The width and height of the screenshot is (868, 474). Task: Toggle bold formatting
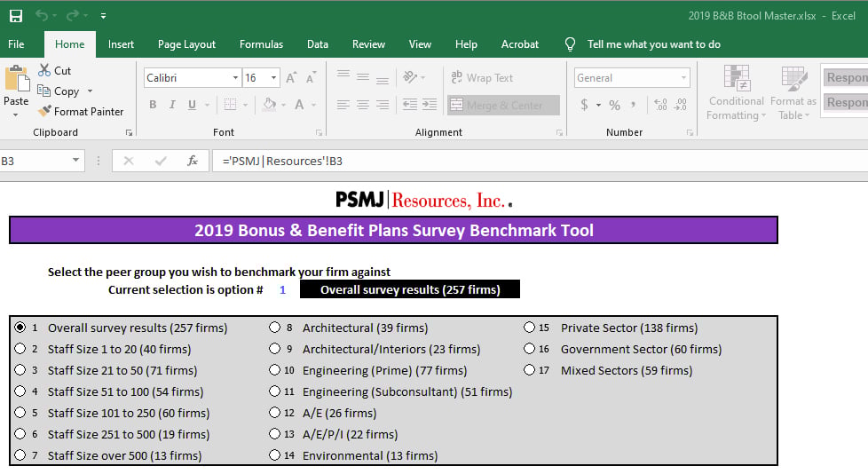153,105
